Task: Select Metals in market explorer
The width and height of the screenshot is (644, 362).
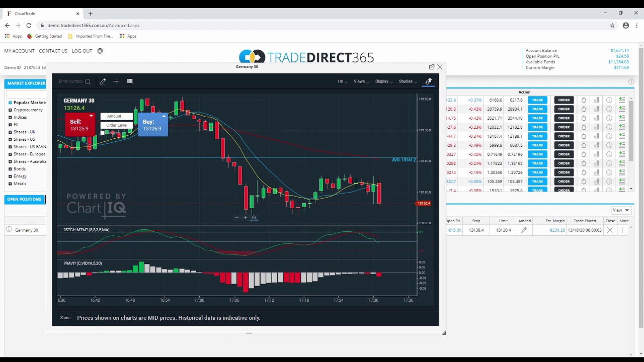Action: 20,184
